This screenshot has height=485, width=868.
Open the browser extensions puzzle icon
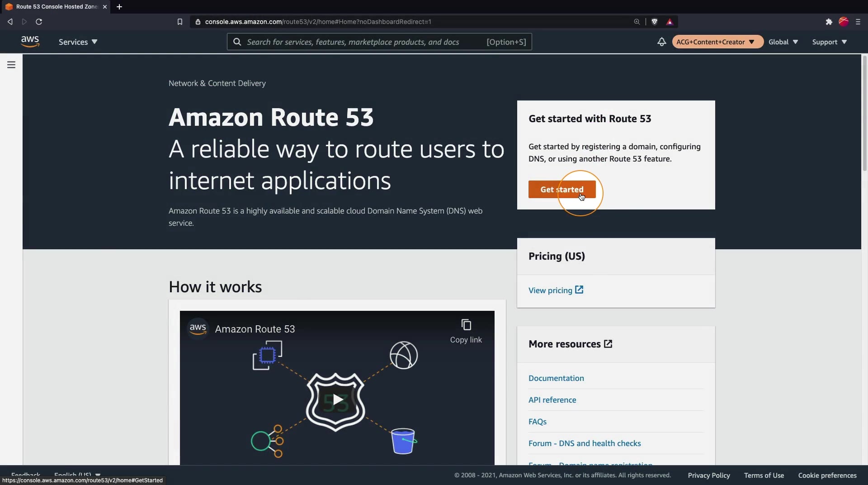829,22
